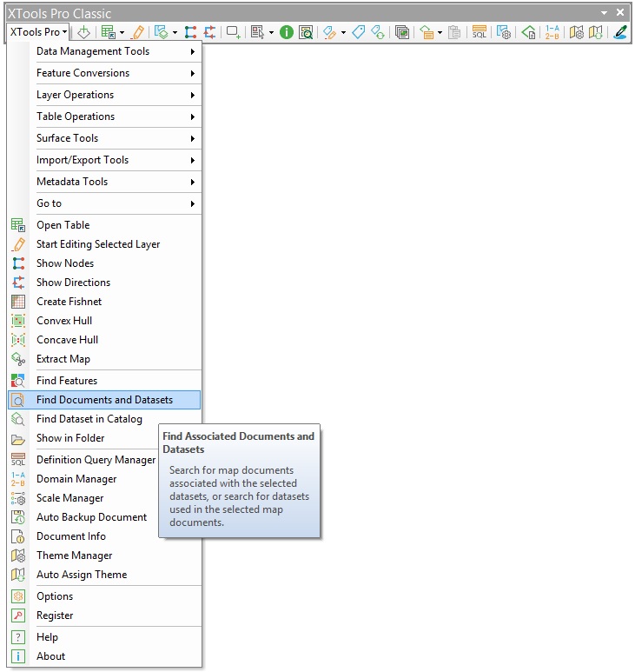Click the Create Fishnet menu icon
This screenshot has height=672, width=635.
tap(18, 302)
